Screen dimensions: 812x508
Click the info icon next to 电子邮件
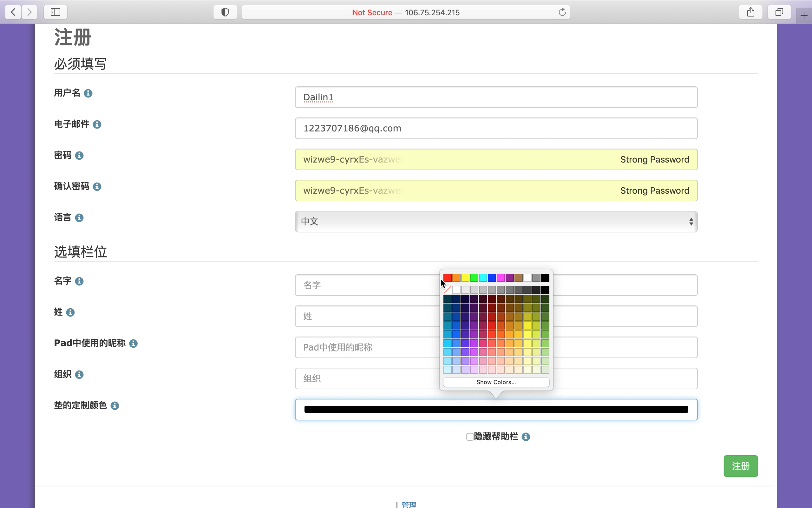pos(97,124)
